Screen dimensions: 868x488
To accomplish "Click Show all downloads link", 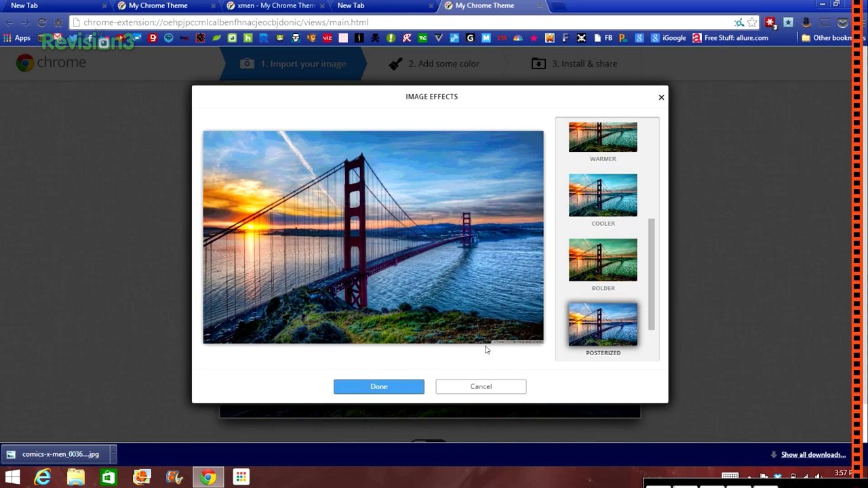I will pos(813,455).
